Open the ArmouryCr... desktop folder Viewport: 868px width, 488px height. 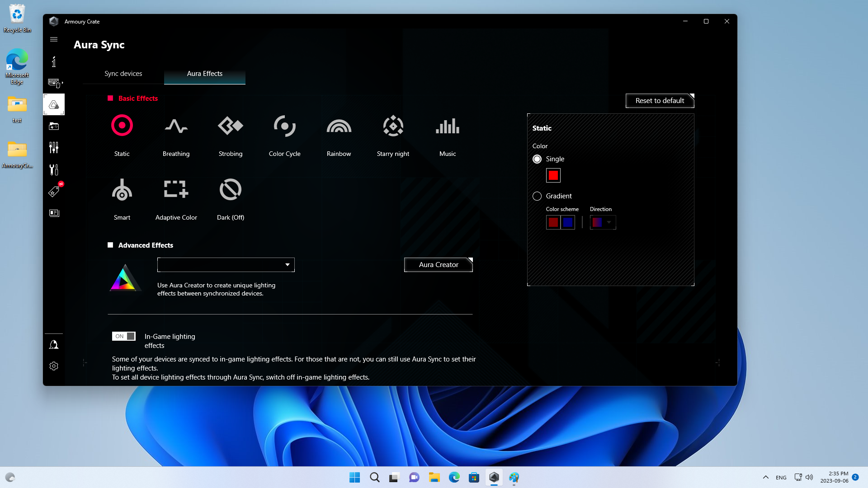[x=17, y=154]
